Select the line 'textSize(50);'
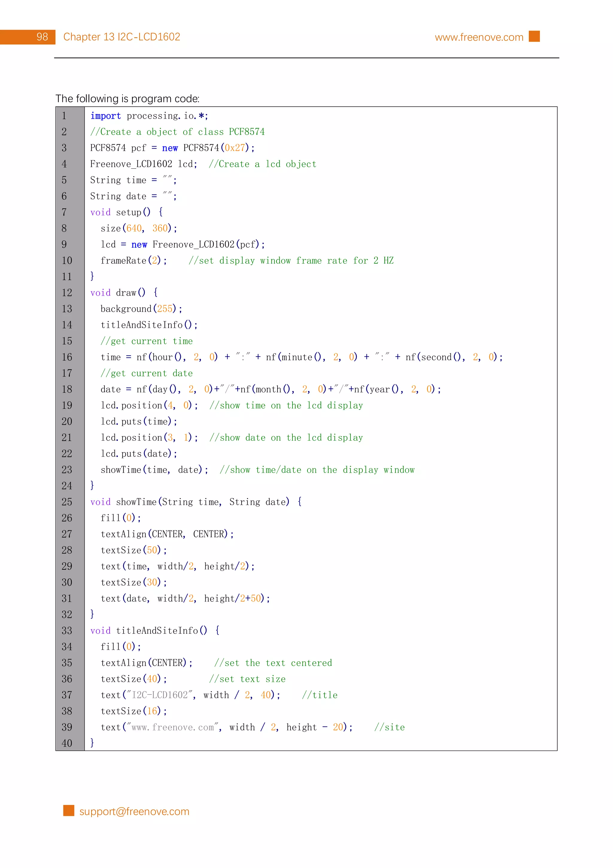This screenshot has width=613, height=868. coord(134,550)
